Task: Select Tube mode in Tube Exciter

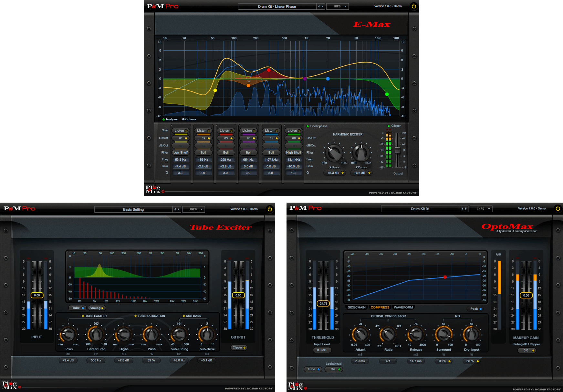Action: (78, 308)
